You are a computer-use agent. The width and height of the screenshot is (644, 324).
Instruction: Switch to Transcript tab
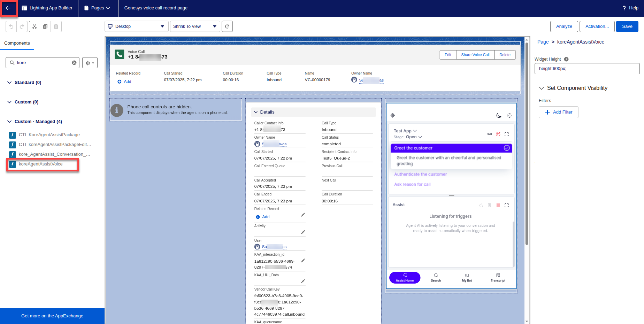(x=498, y=278)
